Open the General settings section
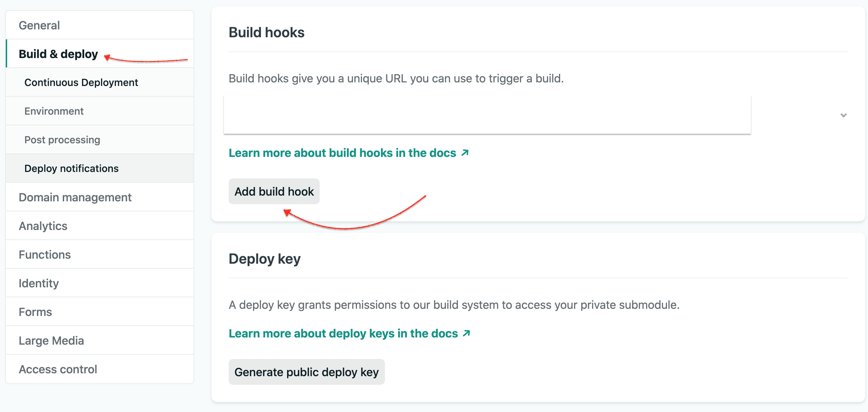This screenshot has width=868, height=412. tap(100, 25)
